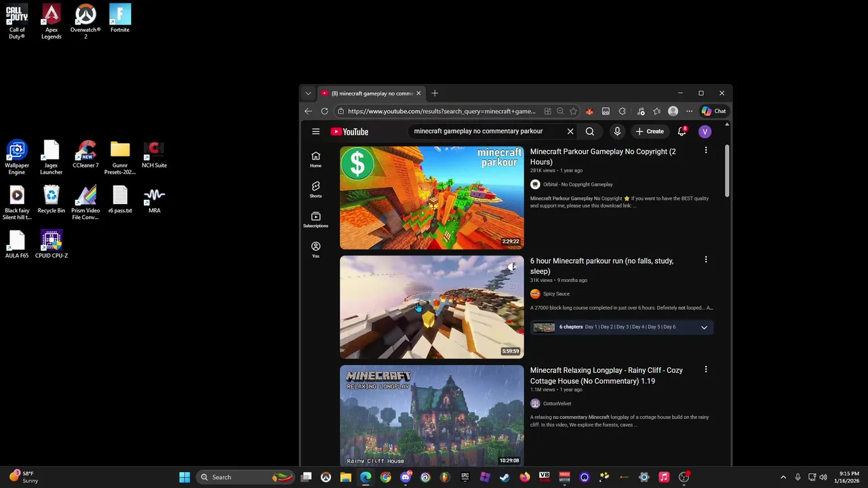The image size is (868, 488).
Task: Add this page to favorites star
Action: point(573,111)
